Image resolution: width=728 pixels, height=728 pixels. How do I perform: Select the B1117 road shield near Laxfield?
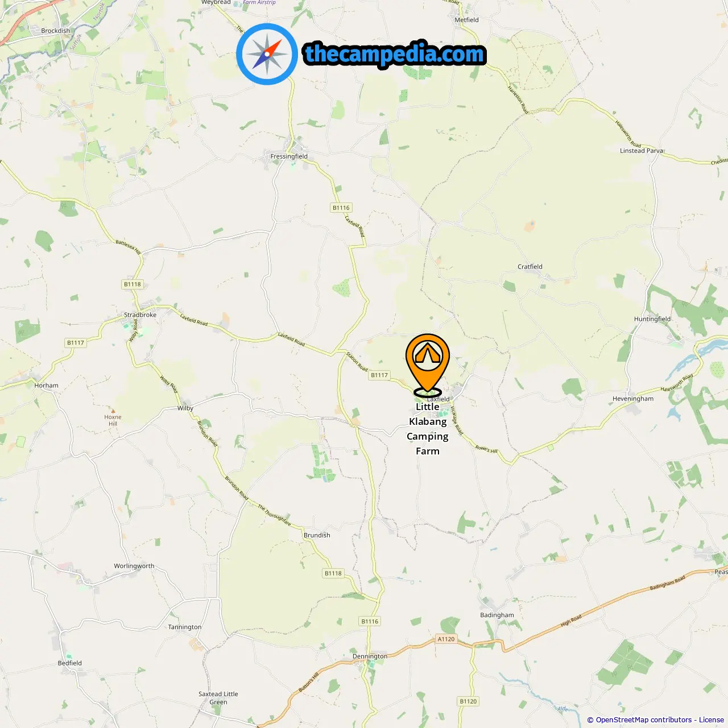tap(379, 375)
